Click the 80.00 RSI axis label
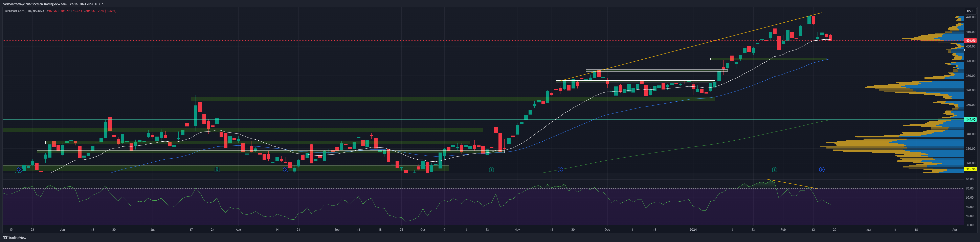This screenshot has width=980, height=242. 970,179
